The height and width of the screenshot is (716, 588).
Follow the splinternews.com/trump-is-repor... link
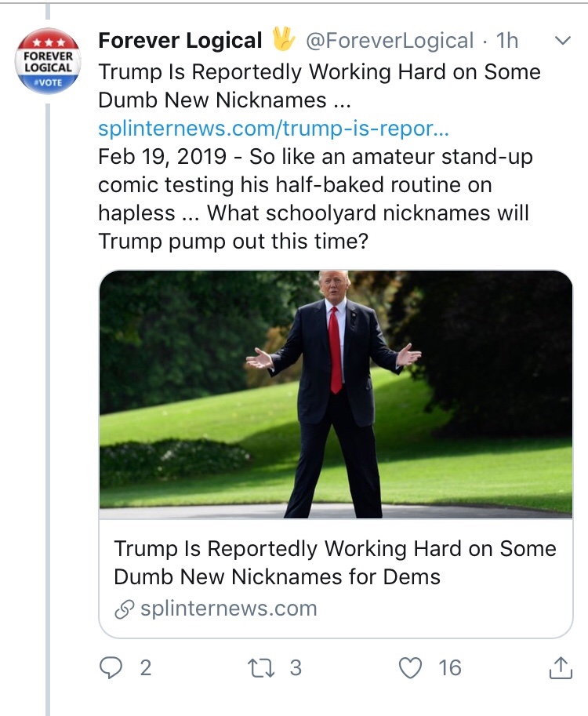(273, 128)
